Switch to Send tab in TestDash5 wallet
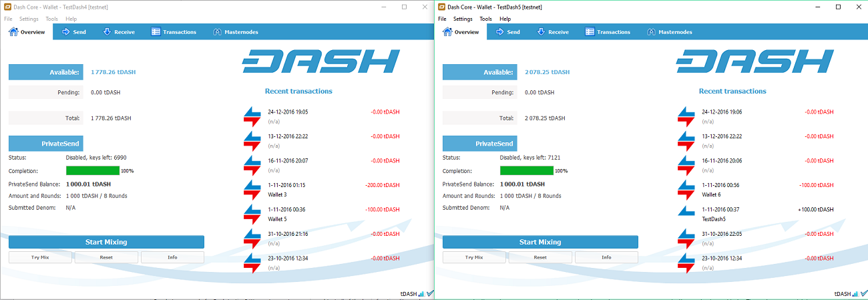Image resolution: width=868 pixels, height=300 pixels. click(507, 32)
